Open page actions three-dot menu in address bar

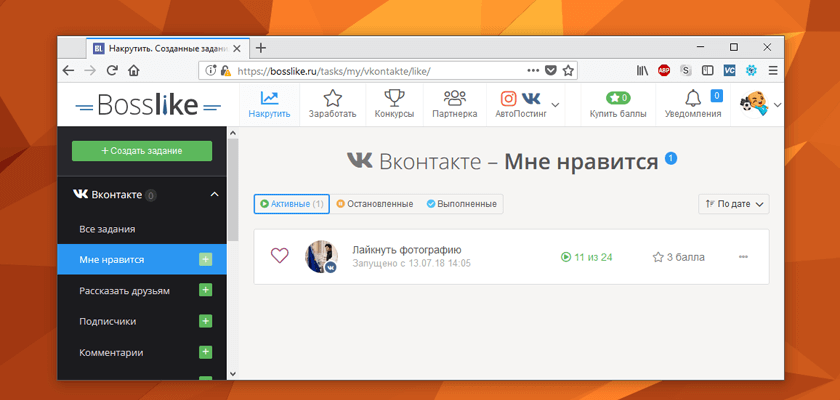[x=533, y=70]
